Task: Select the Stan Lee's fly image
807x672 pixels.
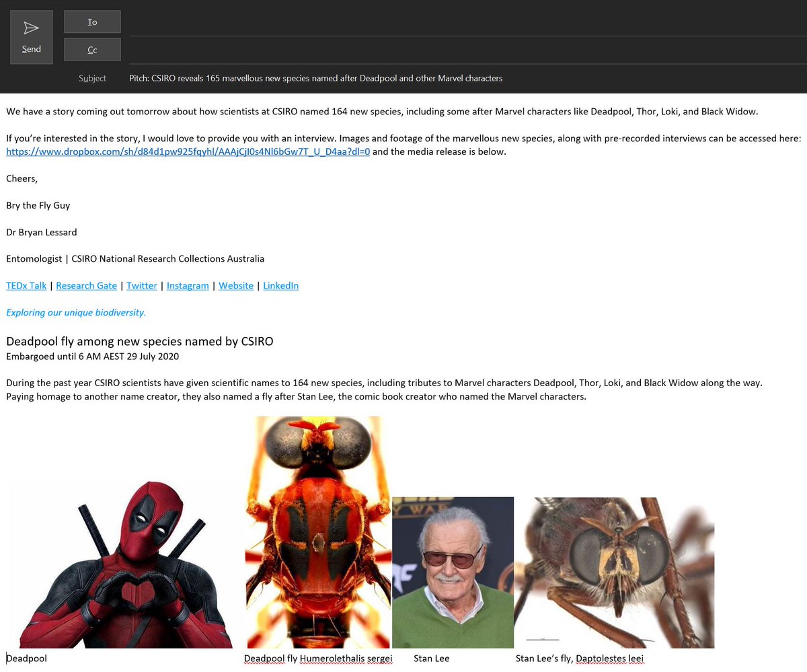Action: point(614,572)
